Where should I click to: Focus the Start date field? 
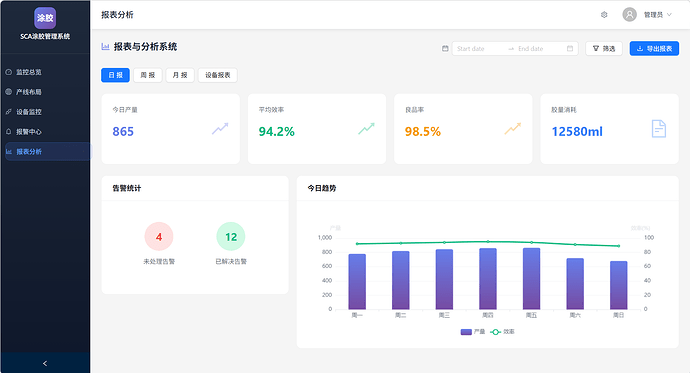coord(480,48)
